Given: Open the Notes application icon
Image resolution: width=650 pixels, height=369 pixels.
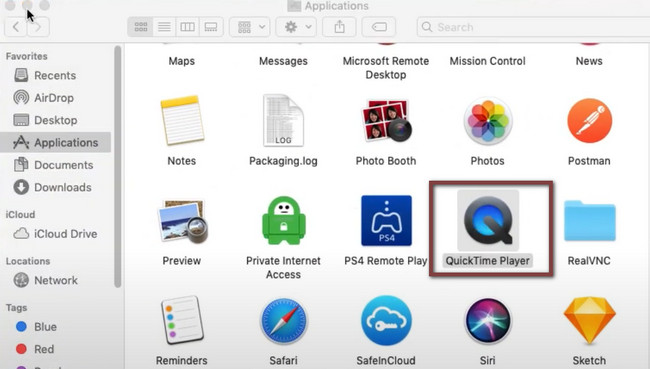Looking at the screenshot, I should (x=182, y=121).
